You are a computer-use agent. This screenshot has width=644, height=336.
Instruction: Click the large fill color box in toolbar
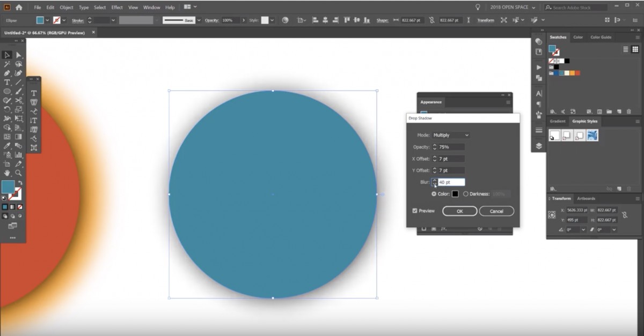click(8, 186)
